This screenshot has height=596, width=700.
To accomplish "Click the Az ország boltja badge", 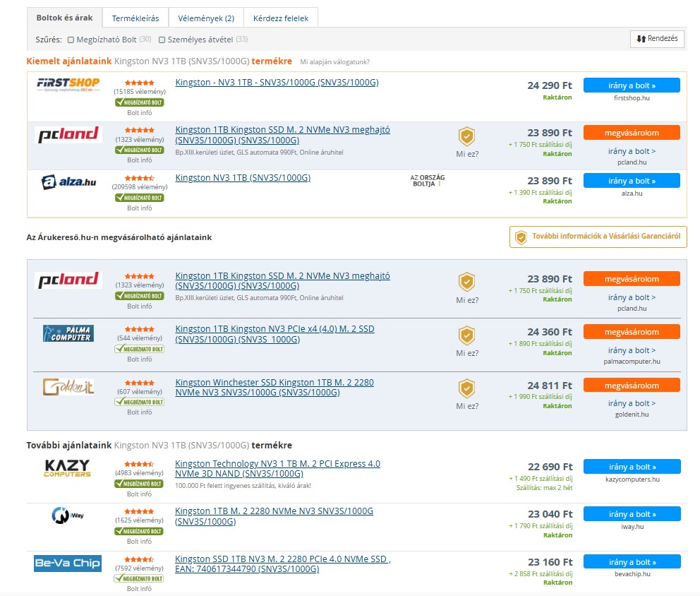I will [x=427, y=181].
